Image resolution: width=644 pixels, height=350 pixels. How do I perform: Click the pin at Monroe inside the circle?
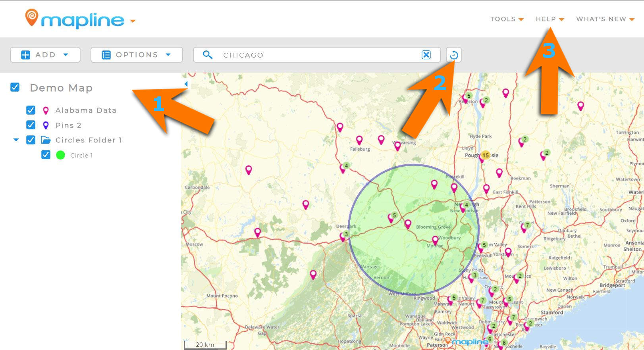point(435,240)
